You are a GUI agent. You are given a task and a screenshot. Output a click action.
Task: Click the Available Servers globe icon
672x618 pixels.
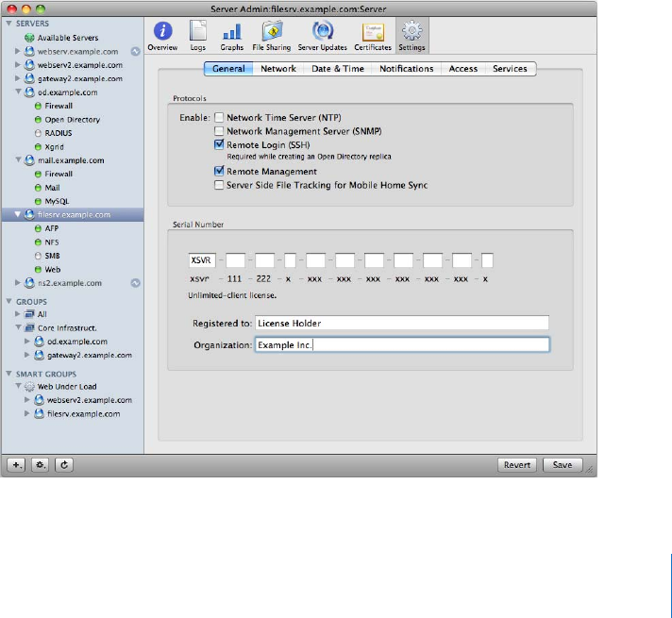pos(29,38)
